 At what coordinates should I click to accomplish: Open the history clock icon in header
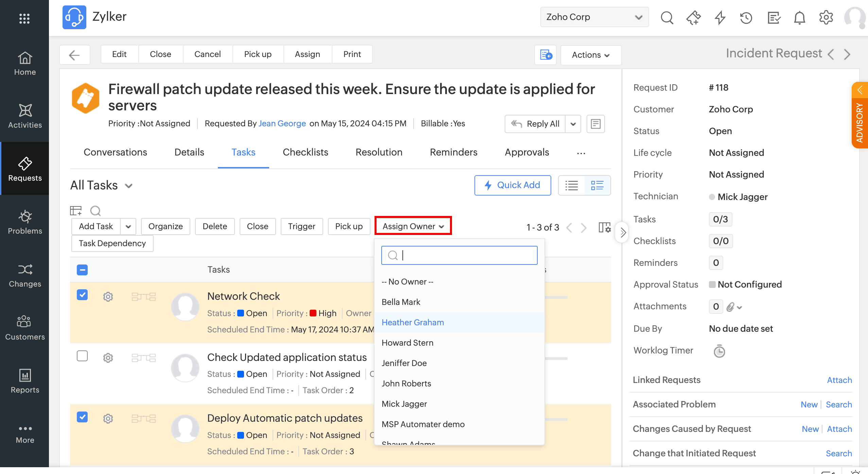click(746, 18)
